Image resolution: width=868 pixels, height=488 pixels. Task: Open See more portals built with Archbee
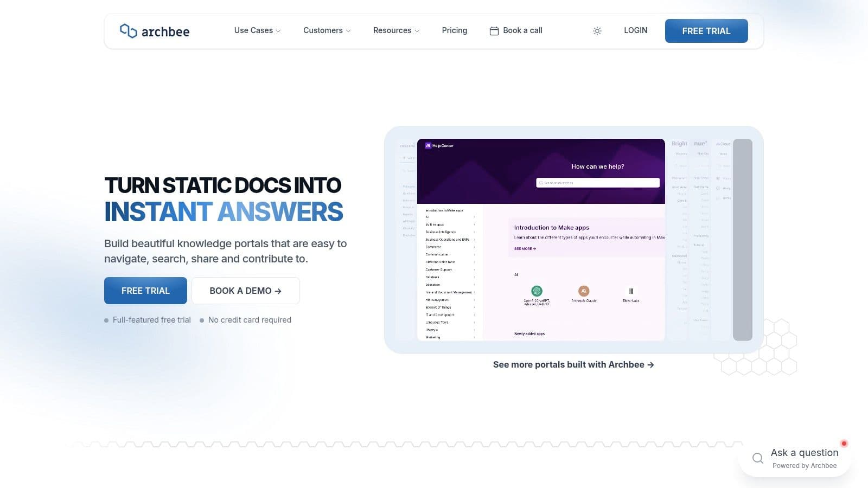(x=573, y=364)
